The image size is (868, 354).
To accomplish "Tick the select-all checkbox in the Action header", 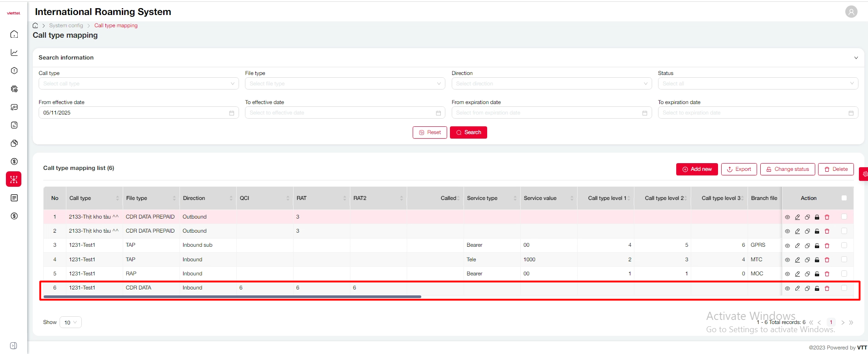I will [x=844, y=198].
